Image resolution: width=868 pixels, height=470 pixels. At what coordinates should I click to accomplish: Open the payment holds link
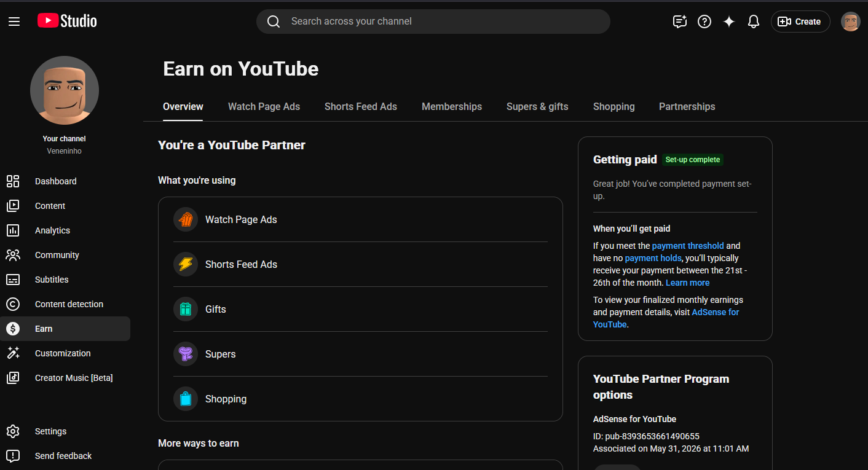pyautogui.click(x=653, y=258)
